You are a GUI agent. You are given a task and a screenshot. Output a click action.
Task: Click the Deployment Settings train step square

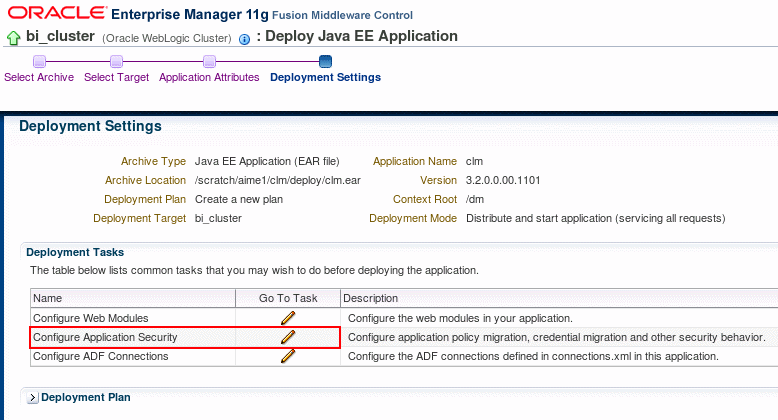pyautogui.click(x=325, y=62)
